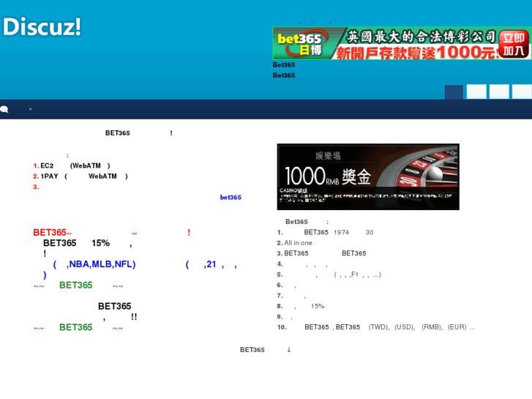Click the 'BET365 ↓' text at page bottom
Image resolution: width=532 pixels, height=399 pixels.
click(x=266, y=350)
